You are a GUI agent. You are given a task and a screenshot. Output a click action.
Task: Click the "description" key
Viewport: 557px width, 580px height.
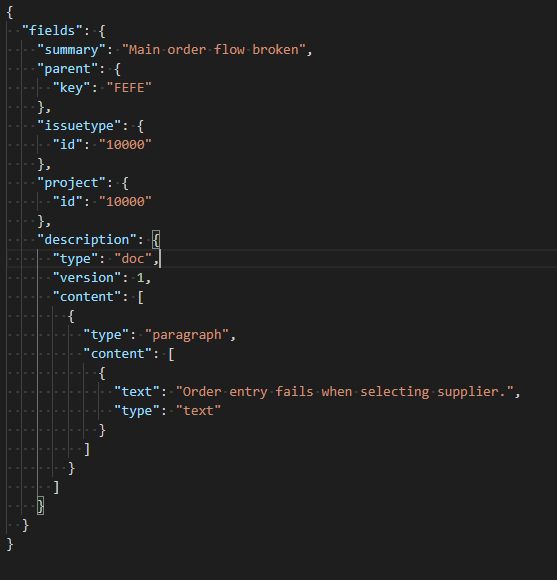87,240
